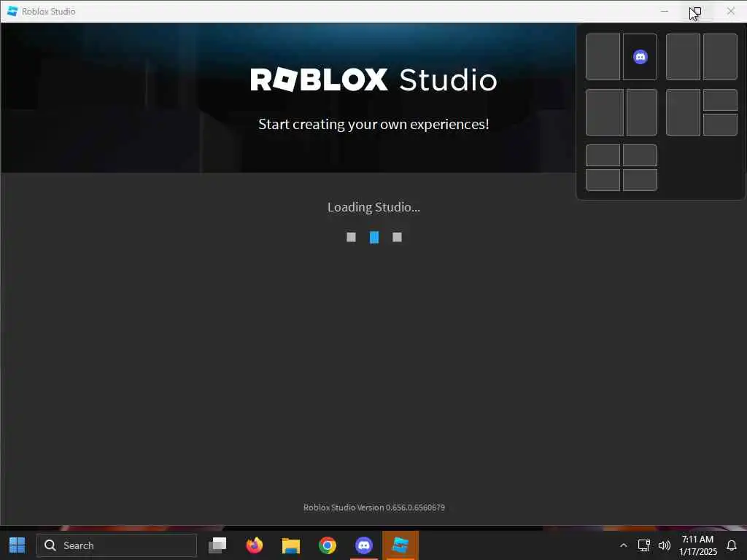Switch to Discord on the taskbar
747x560 pixels.
pyautogui.click(x=364, y=545)
